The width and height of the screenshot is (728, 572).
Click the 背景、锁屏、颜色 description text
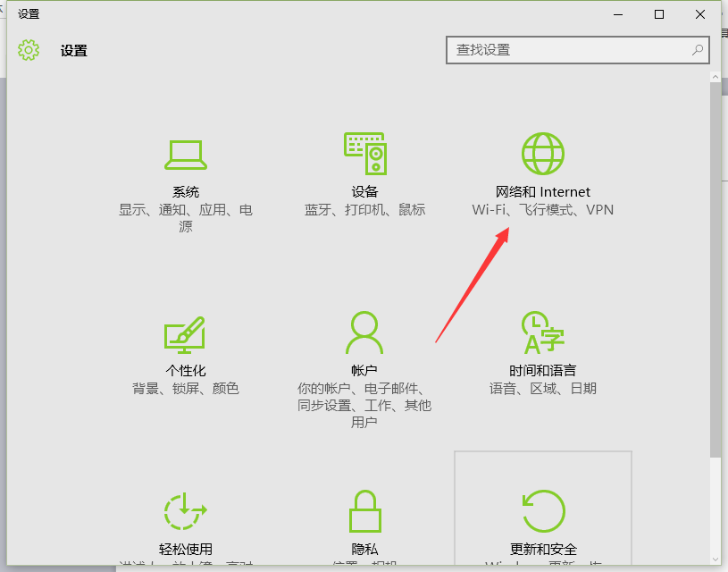coord(186,389)
